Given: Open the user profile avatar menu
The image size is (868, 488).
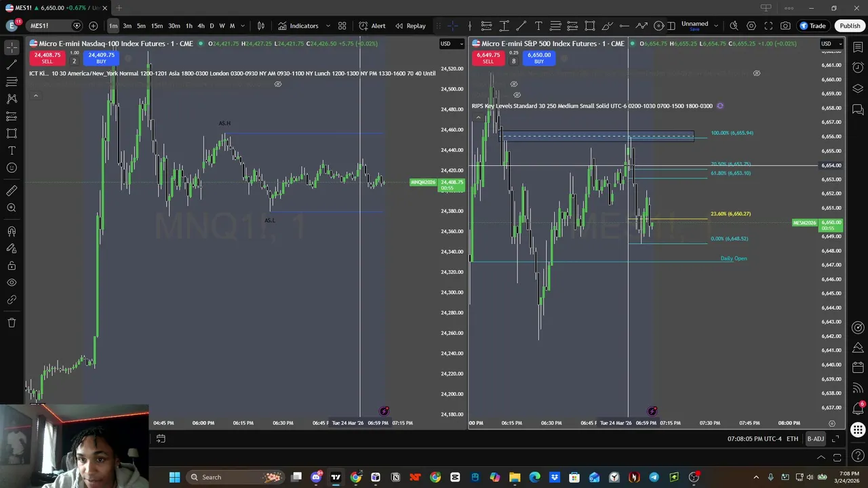Looking at the screenshot, I should click(x=12, y=26).
